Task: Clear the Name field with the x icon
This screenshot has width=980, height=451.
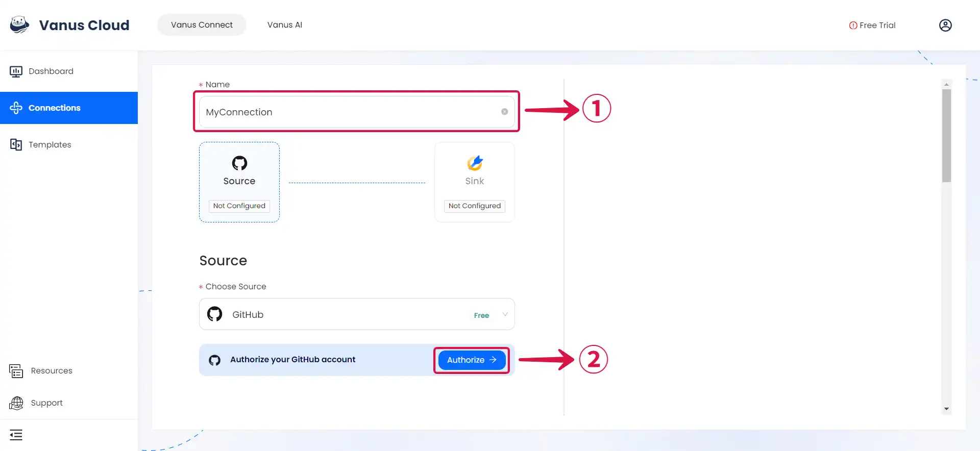Action: point(504,112)
